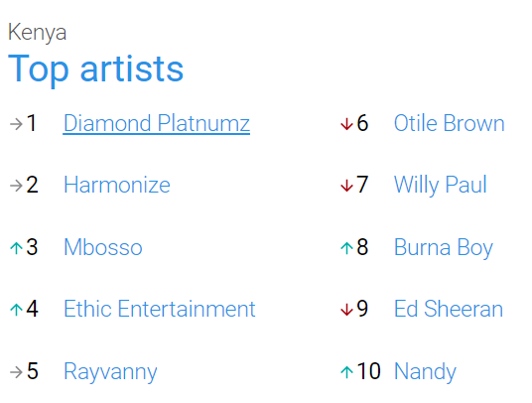Open Nandy artist link
Image resolution: width=532 pixels, height=403 pixels.
[x=425, y=372]
